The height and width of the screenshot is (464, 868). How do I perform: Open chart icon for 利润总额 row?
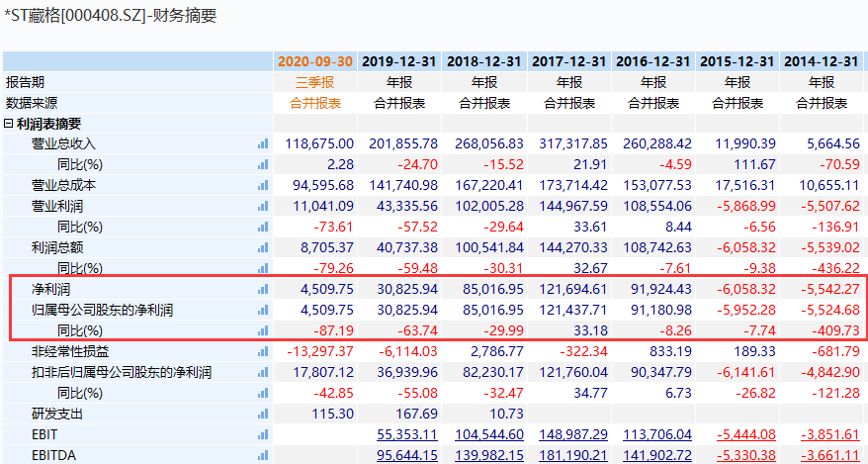(263, 247)
